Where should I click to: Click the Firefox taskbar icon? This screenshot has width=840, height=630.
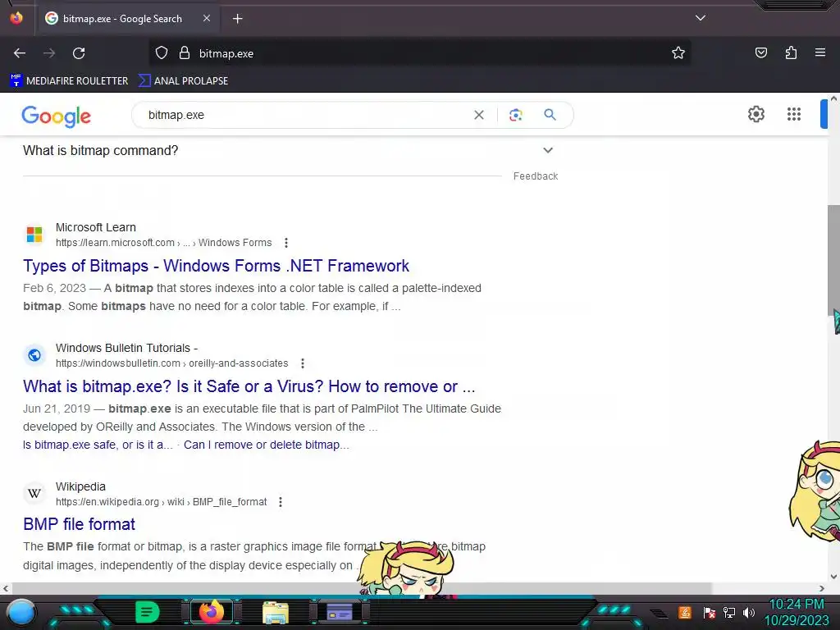click(x=212, y=612)
